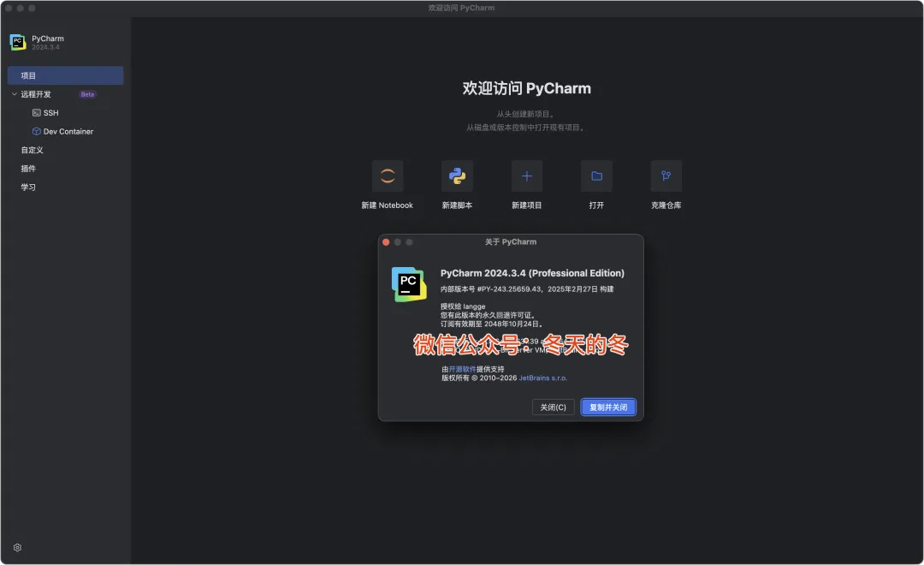Close the About PyCharm dialog with red button
Viewport: 924px width, 565px height.
pyautogui.click(x=386, y=242)
